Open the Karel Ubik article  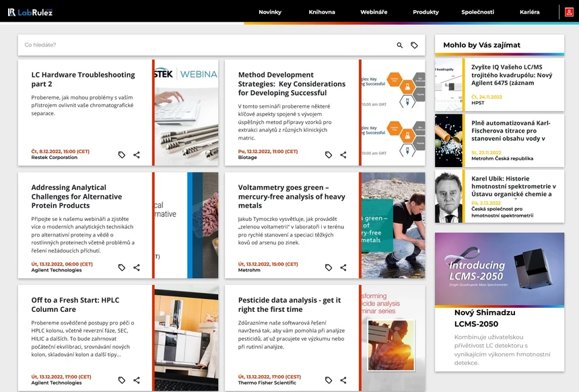513,186
